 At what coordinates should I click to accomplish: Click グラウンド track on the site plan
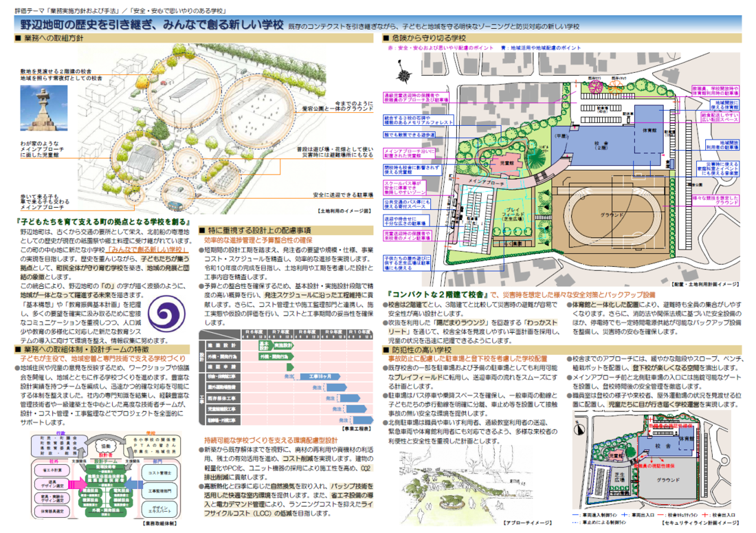tap(612, 215)
